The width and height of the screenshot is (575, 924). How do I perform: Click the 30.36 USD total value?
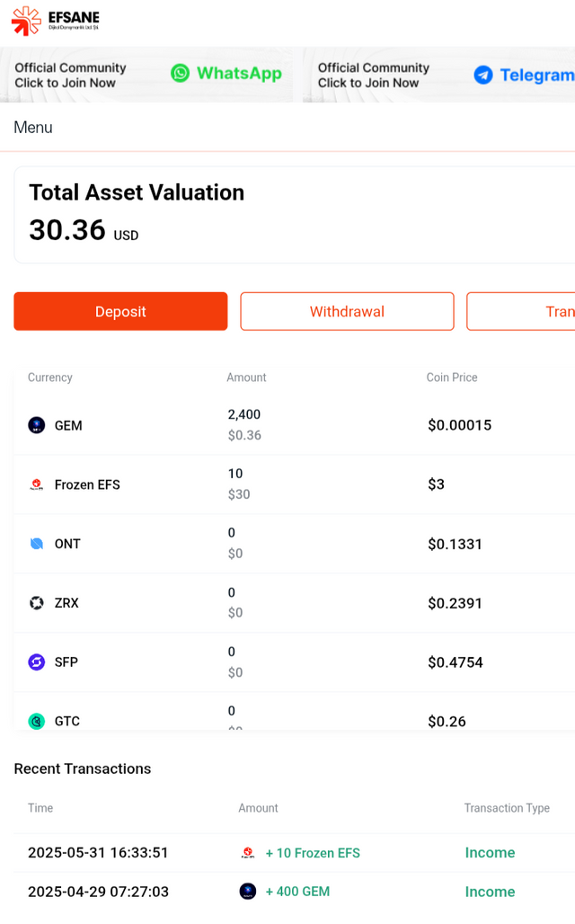coord(84,230)
